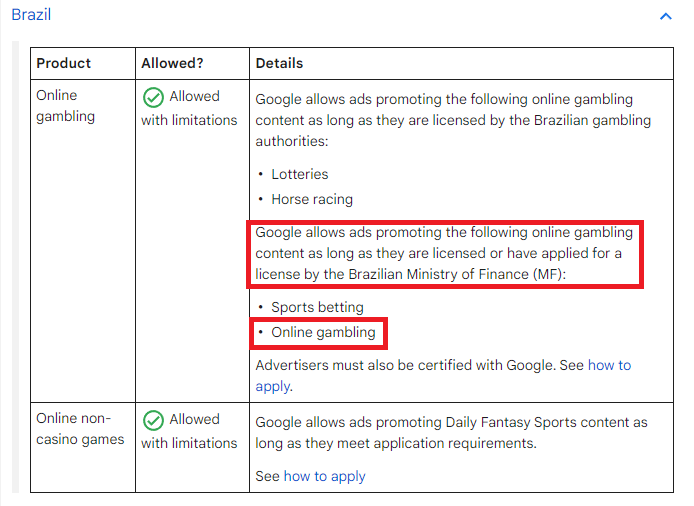Click 'Allowed with limitations' in Online gambling row
The width and height of the screenshot is (694, 506).
click(189, 108)
